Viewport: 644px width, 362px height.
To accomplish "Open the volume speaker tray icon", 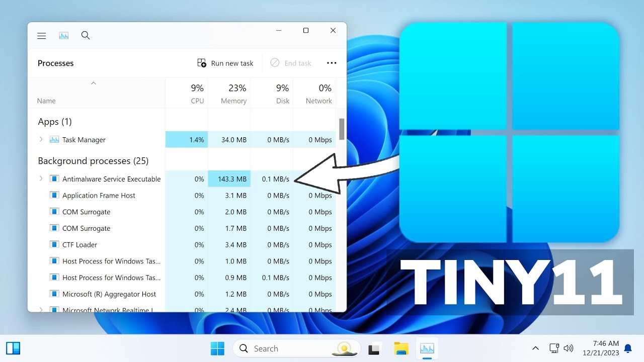I will point(569,348).
